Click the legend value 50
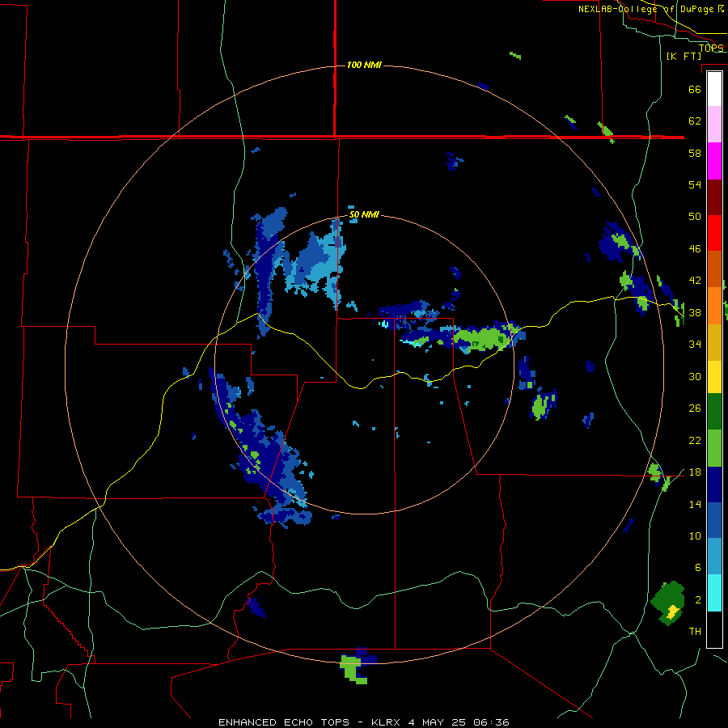The image size is (728, 728). [695, 216]
